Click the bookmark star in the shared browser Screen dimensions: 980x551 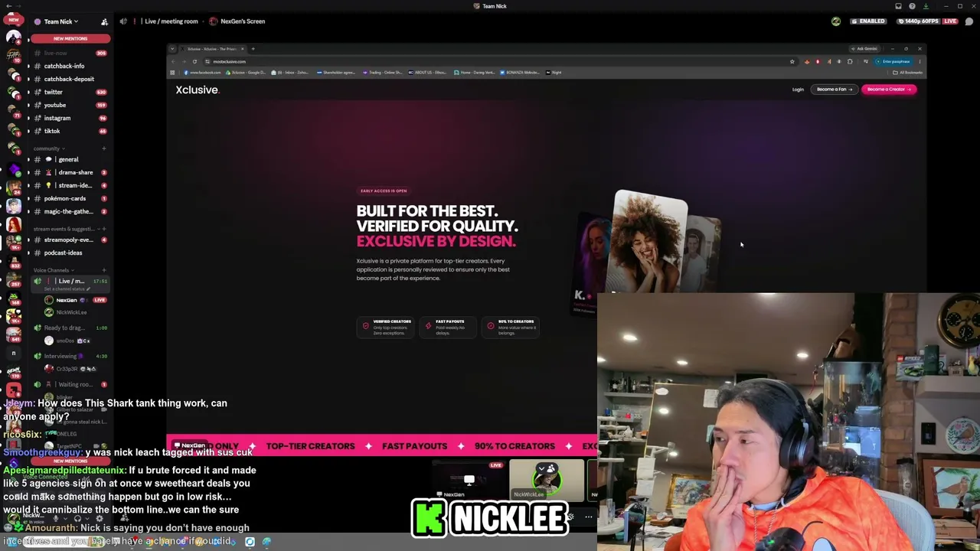coord(792,61)
